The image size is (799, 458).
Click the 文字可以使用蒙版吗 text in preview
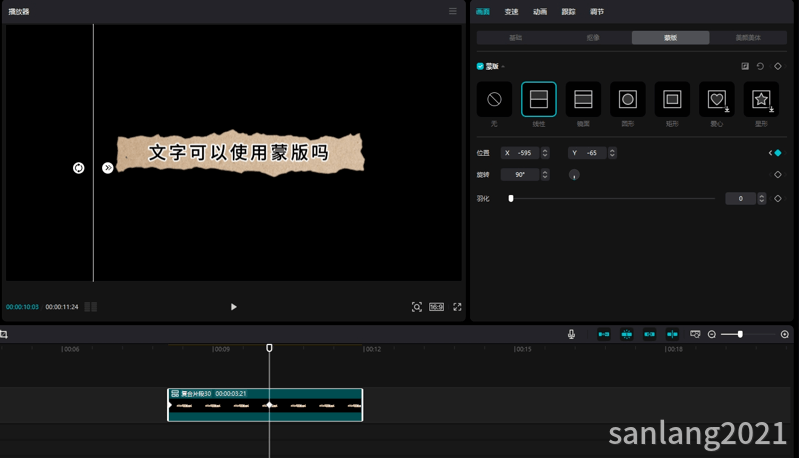tap(238, 153)
